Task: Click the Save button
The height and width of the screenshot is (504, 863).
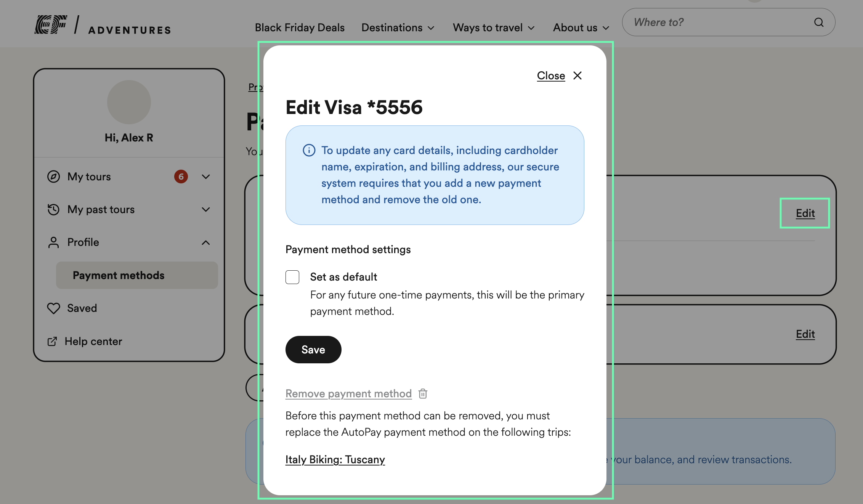Action: tap(313, 350)
